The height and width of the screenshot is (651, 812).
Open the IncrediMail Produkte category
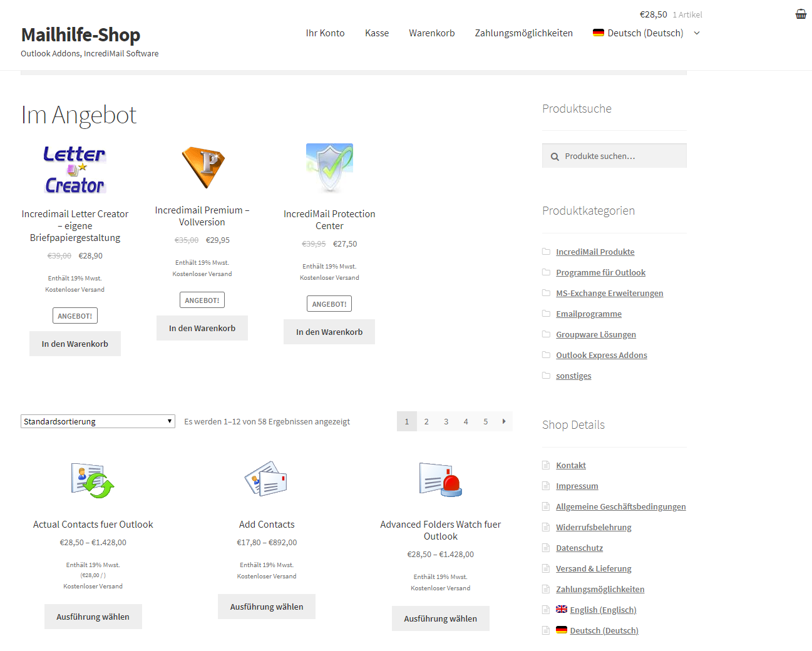pos(595,252)
